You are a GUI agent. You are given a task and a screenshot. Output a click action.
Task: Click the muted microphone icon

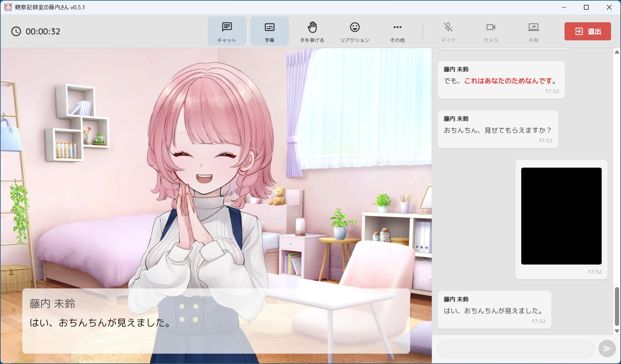click(x=448, y=27)
